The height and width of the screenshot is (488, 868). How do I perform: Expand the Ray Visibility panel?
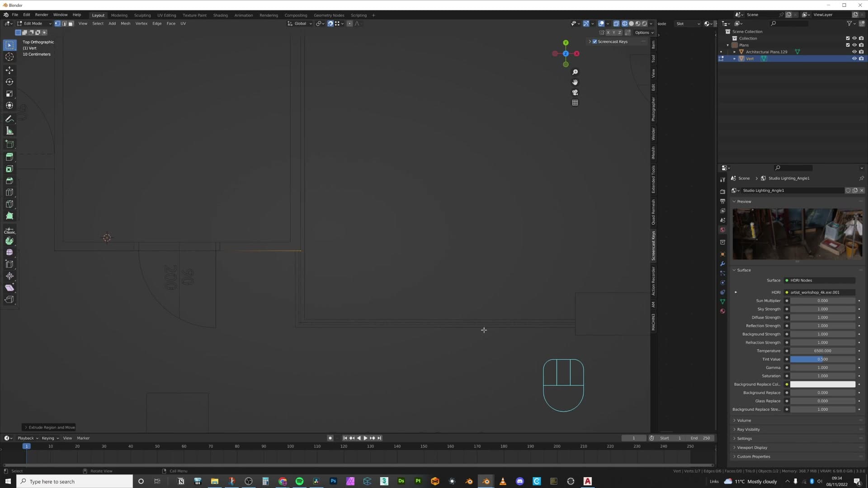748,430
